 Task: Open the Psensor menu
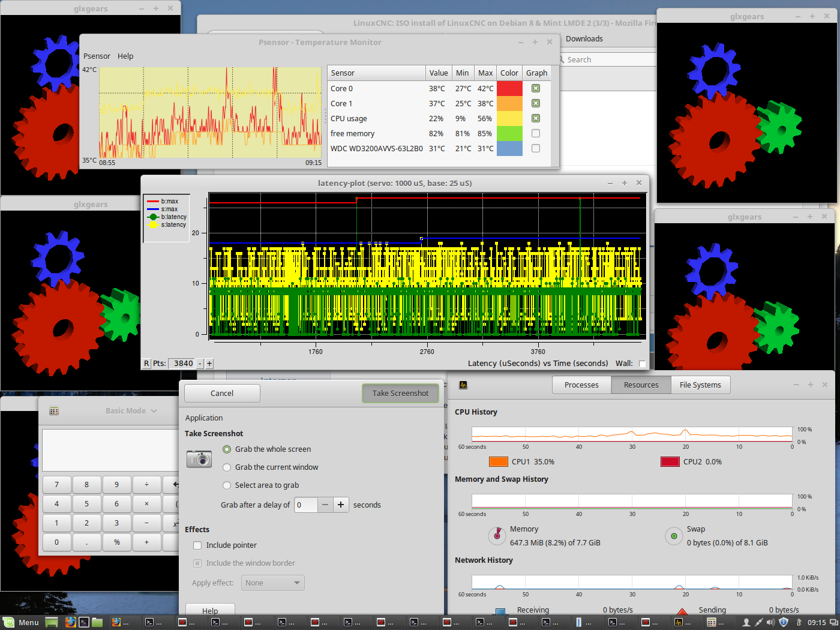click(x=97, y=56)
